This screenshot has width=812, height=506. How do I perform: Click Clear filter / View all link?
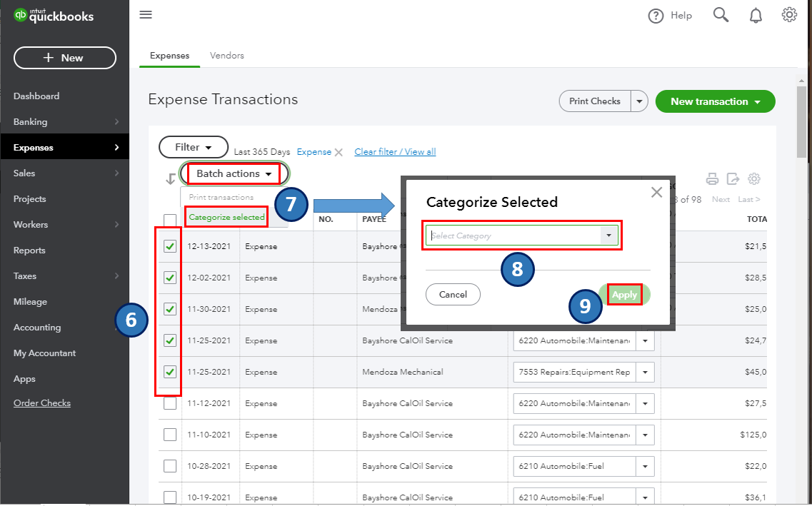395,151
